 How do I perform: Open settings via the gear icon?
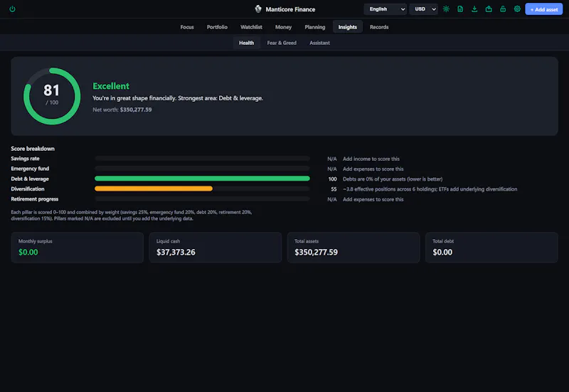[x=517, y=9]
